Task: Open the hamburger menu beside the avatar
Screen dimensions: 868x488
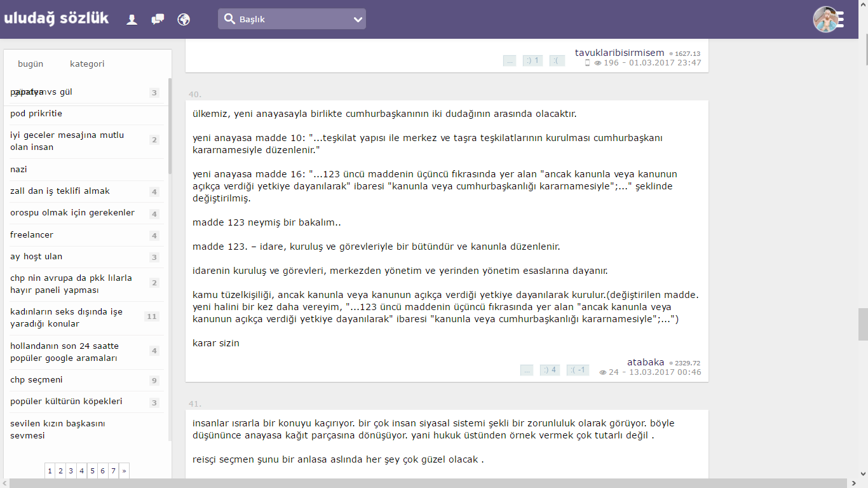Action: pos(841,20)
